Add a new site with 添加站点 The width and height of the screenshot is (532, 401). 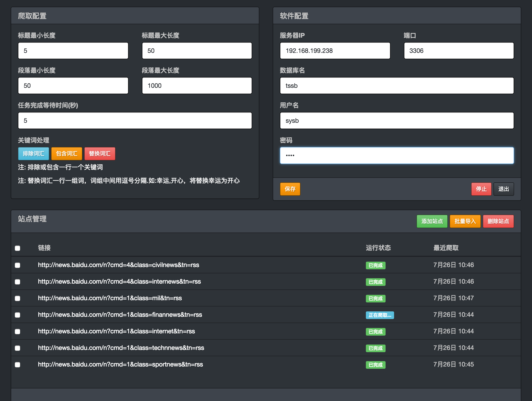[432, 221]
